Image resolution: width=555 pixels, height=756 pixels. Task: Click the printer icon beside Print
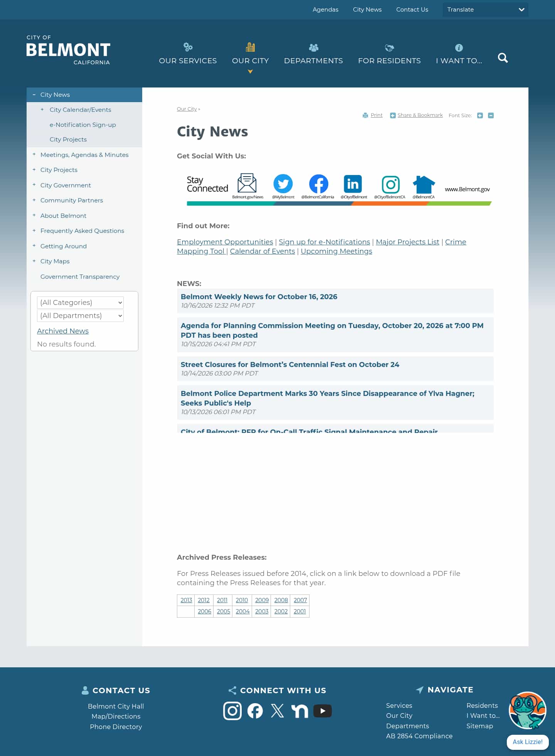coord(365,115)
